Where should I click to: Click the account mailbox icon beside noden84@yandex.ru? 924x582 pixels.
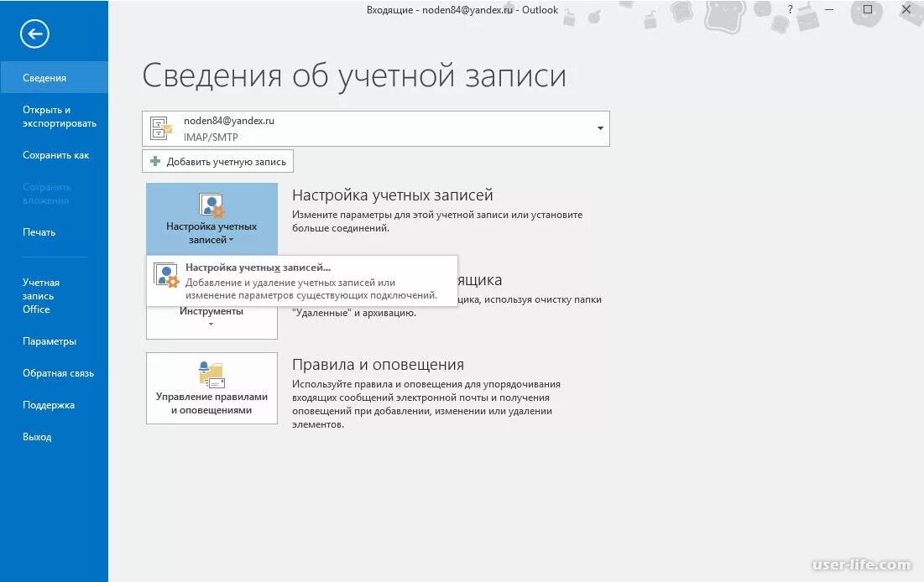pyautogui.click(x=161, y=127)
